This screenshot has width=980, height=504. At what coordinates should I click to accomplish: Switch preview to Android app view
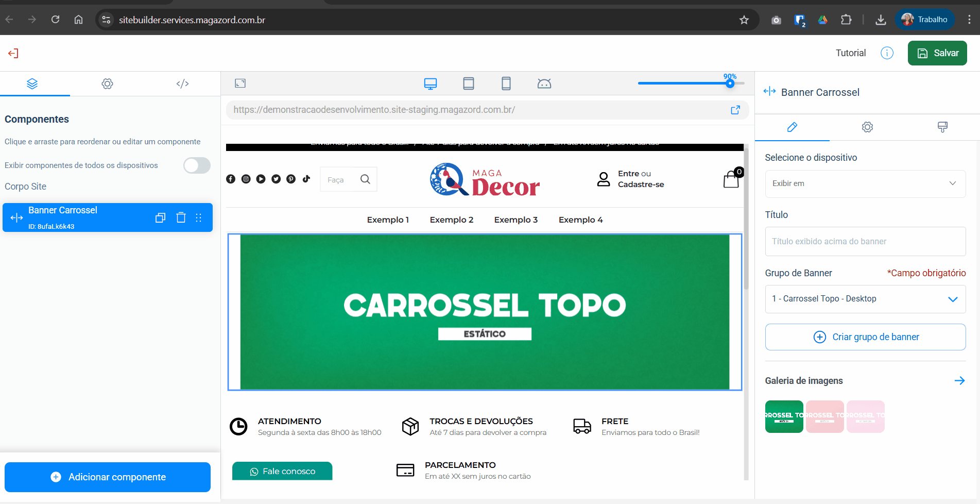(x=544, y=83)
